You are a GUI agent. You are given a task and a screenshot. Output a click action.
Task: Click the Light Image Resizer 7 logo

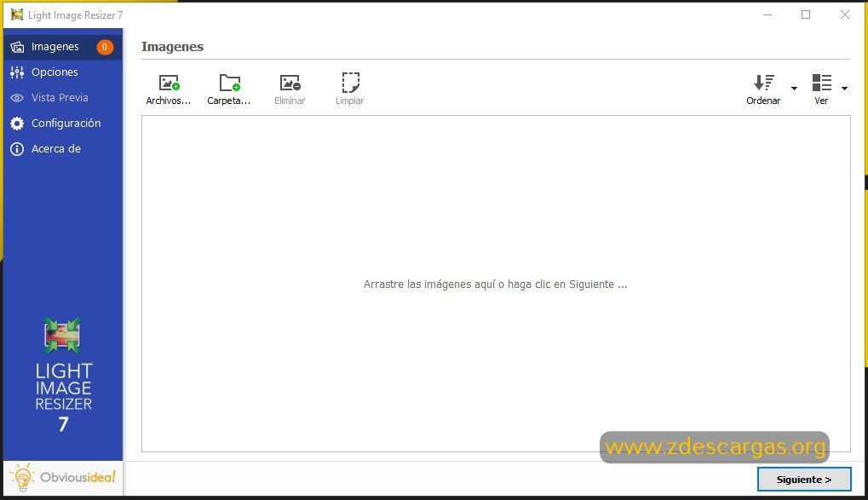(63, 375)
